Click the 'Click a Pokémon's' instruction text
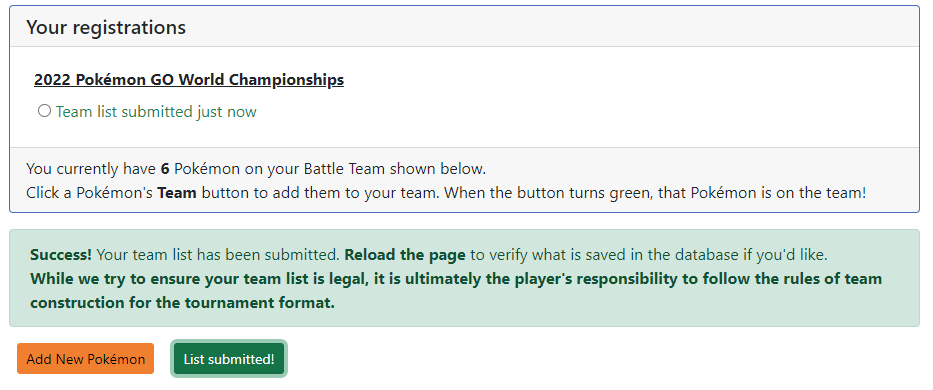The height and width of the screenshot is (390, 933). click(x=90, y=194)
